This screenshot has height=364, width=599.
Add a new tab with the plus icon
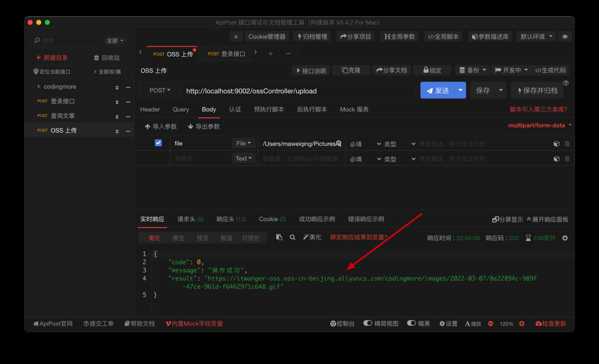coord(271,54)
